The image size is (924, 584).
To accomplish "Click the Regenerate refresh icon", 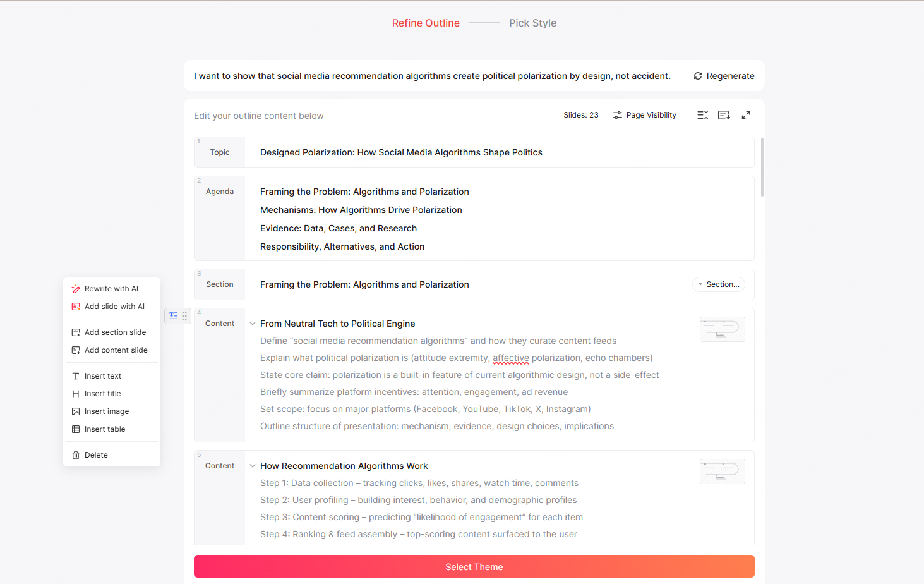I will pos(698,76).
